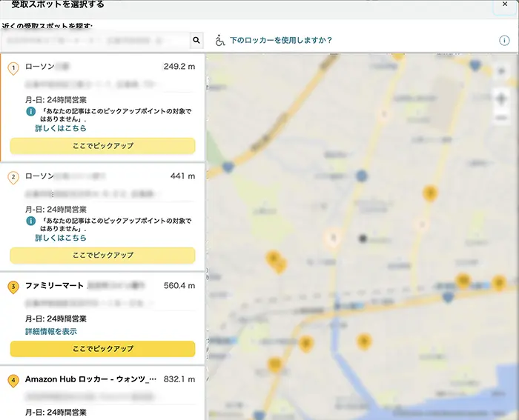Click the black current-location dot on map
Image resolution: width=519 pixels, height=420 pixels.
pos(363,239)
